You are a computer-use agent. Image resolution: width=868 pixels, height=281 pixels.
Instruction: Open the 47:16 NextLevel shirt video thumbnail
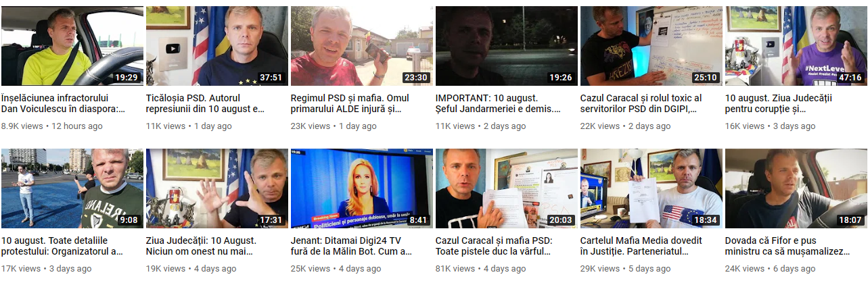796,46
